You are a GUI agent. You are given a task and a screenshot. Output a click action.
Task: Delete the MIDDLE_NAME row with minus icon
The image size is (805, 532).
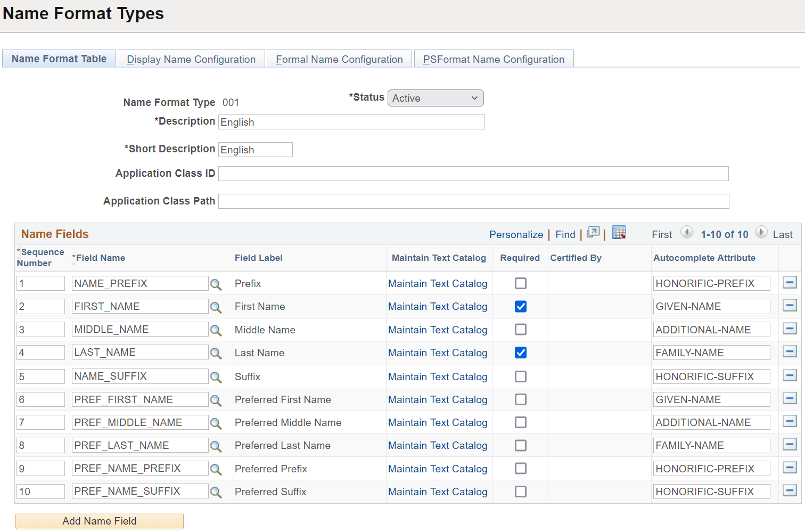790,329
